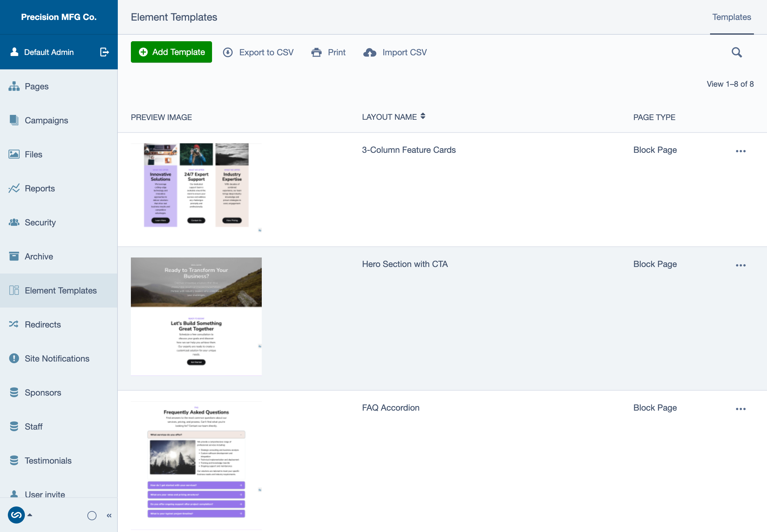The image size is (767, 532).
Task: Click the Element Templates layout icon
Action: [14, 290]
